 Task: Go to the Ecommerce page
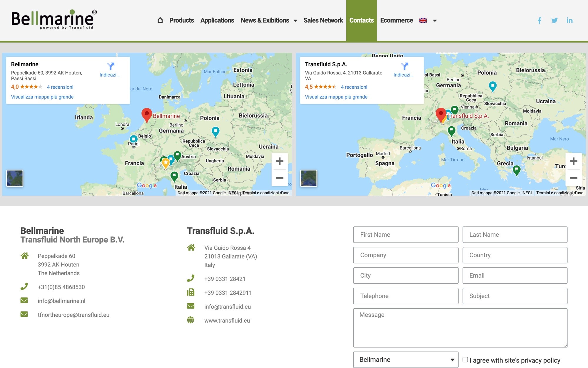click(396, 20)
